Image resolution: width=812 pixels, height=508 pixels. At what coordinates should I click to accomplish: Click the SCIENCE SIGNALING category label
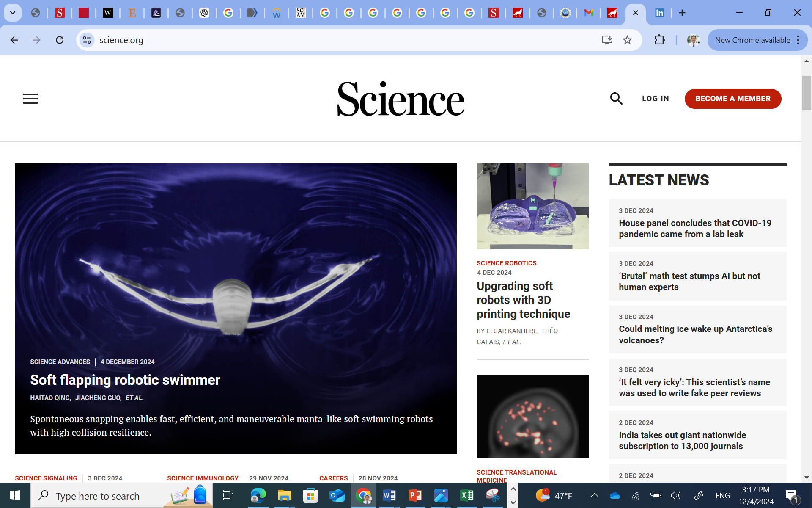coord(46,478)
